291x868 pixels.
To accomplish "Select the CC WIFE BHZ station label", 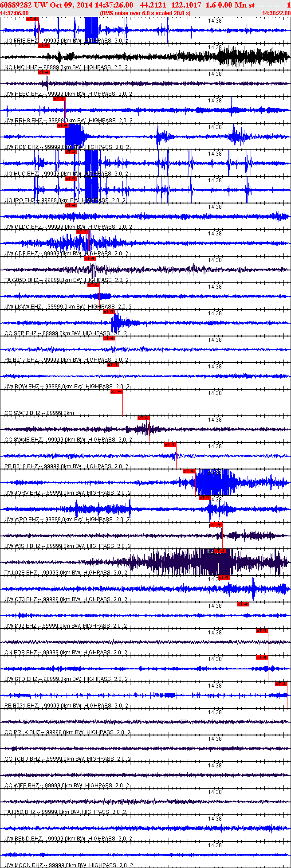I will pyautogui.click(x=67, y=786).
